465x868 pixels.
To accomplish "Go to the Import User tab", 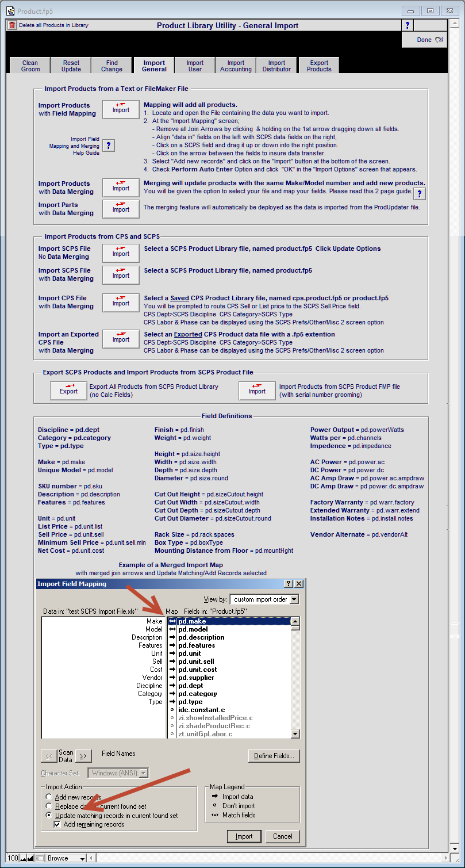I will pyautogui.click(x=195, y=66).
